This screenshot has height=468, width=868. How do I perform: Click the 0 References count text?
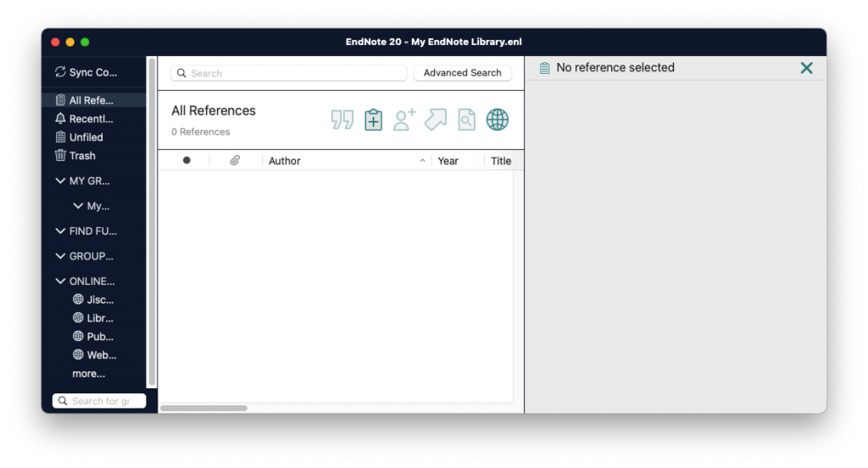click(200, 131)
